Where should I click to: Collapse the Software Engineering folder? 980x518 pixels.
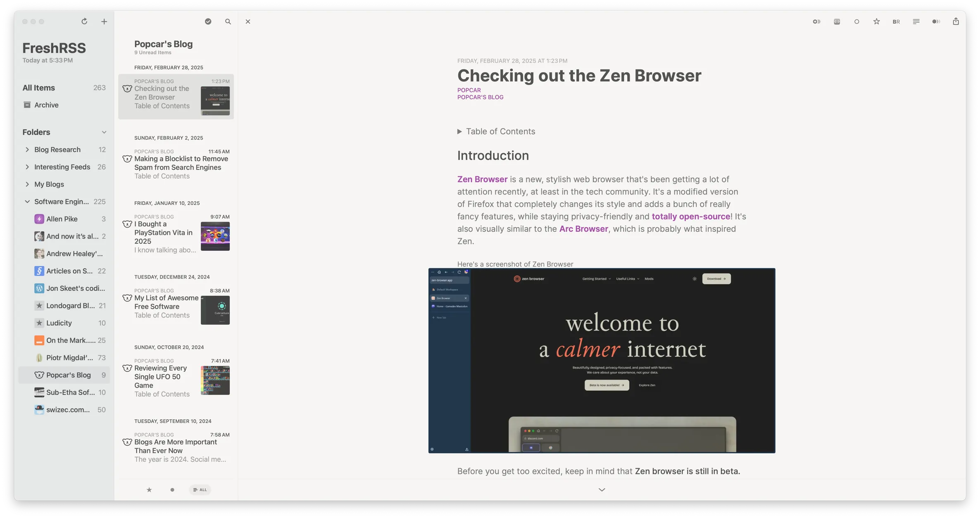click(x=27, y=202)
